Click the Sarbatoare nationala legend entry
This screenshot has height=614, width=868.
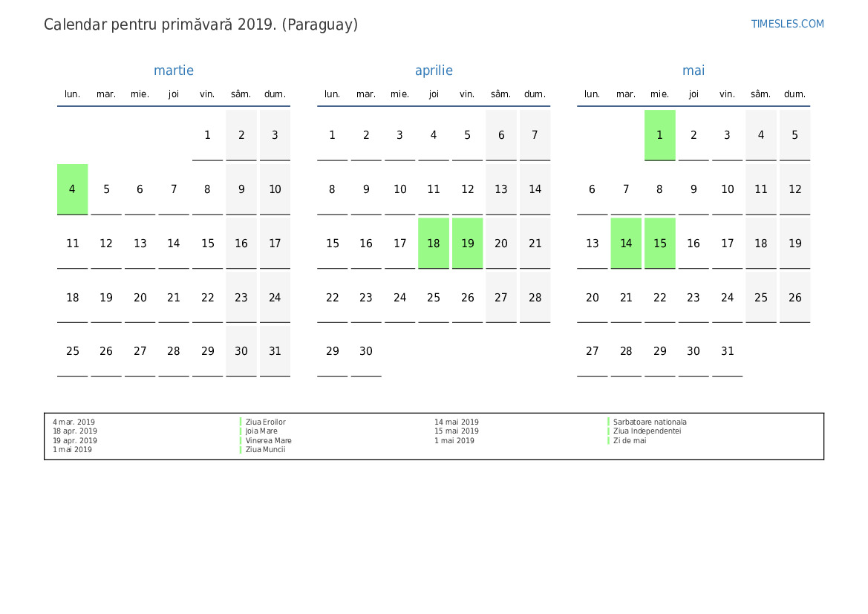[x=650, y=422]
